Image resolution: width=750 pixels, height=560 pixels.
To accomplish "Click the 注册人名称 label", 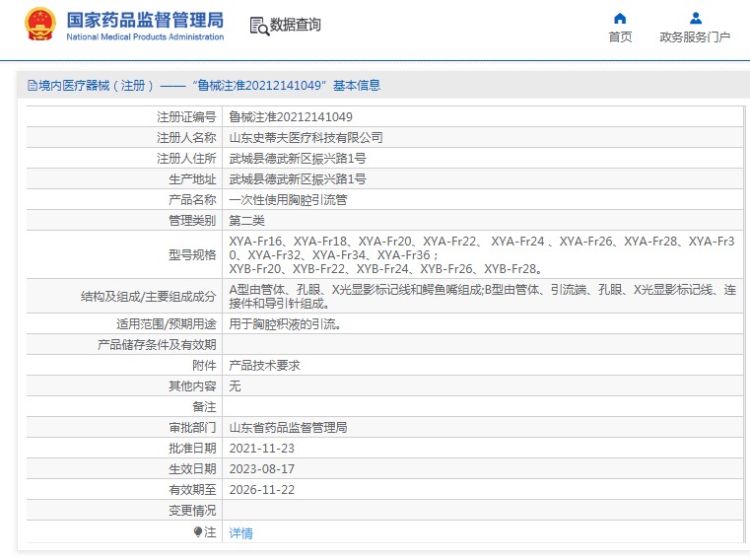I will pyautogui.click(x=186, y=138).
